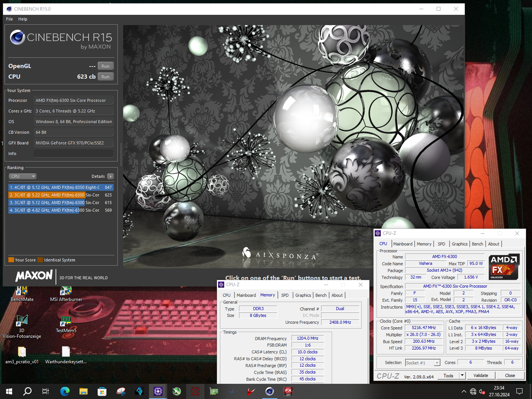
Task: Click the Close button in CPU-Z
Action: 510,375
